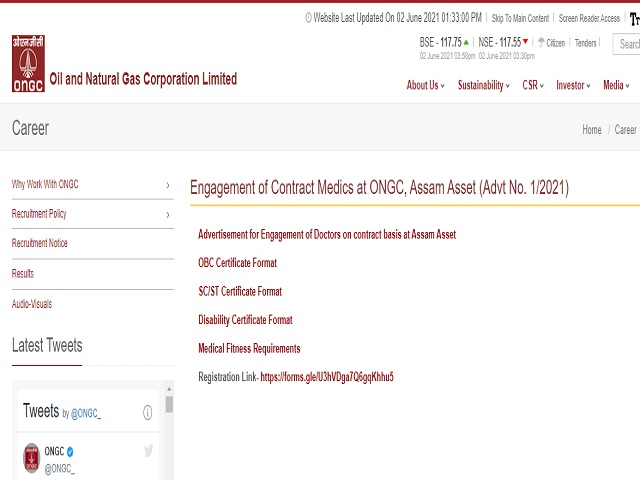640x480 pixels.
Task: Click the clock icon beside Website Last Updated
Action: click(309, 18)
